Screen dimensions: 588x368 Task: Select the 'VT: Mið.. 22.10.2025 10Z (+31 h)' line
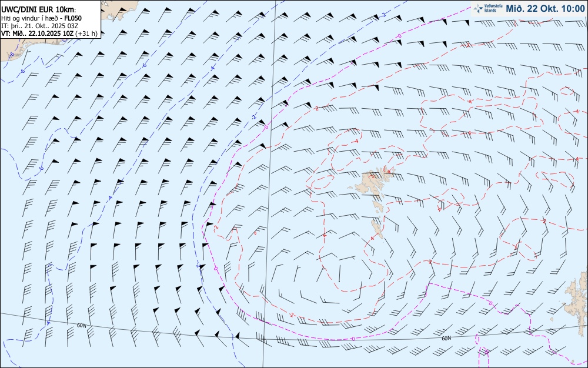pos(49,34)
